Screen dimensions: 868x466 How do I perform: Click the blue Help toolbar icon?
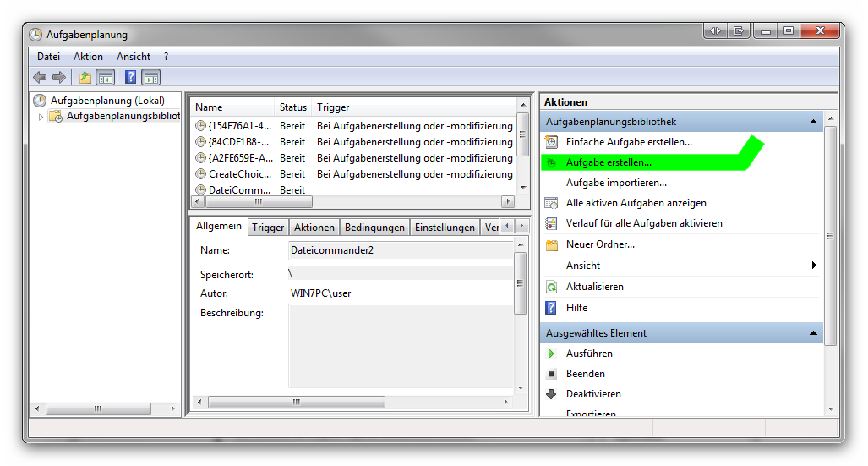pos(131,78)
